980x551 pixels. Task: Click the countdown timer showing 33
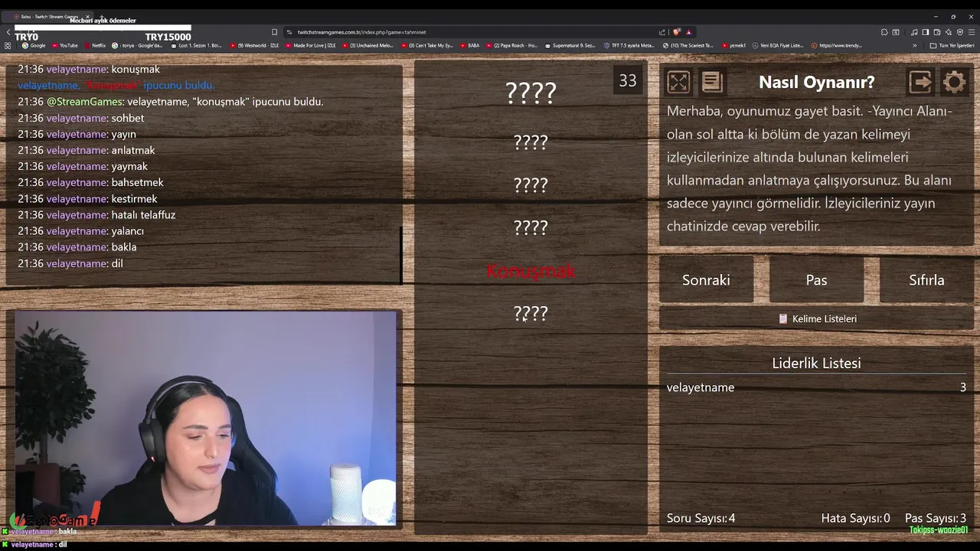tap(628, 80)
